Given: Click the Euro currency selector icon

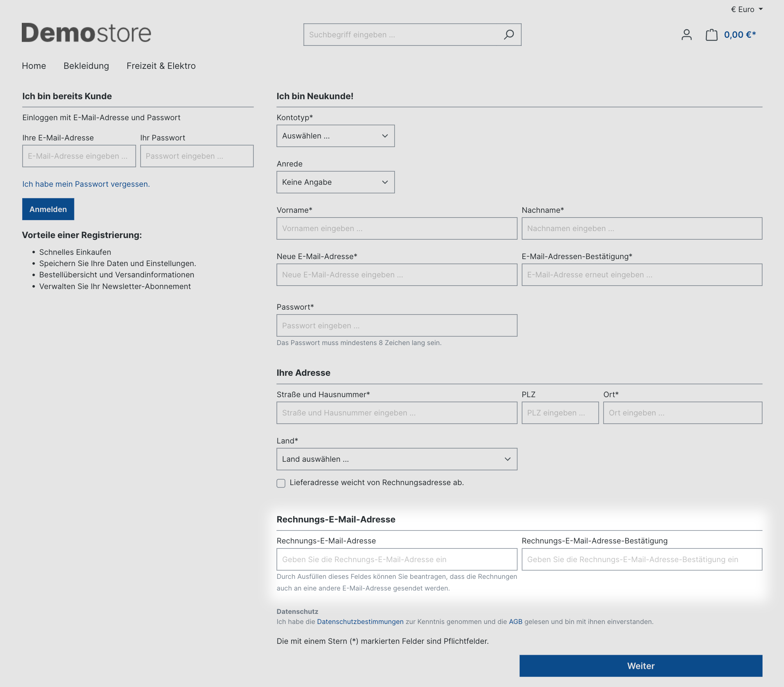Looking at the screenshot, I should (x=742, y=9).
